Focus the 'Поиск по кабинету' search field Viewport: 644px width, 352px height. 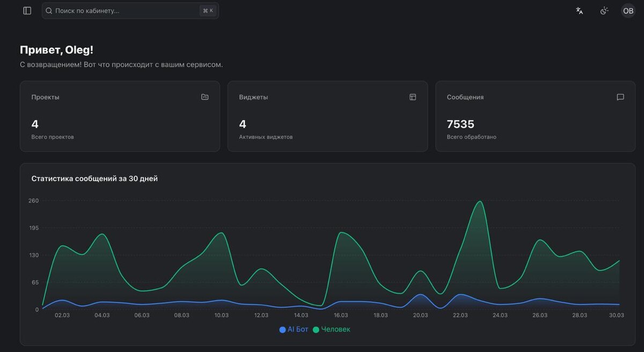[130, 11]
